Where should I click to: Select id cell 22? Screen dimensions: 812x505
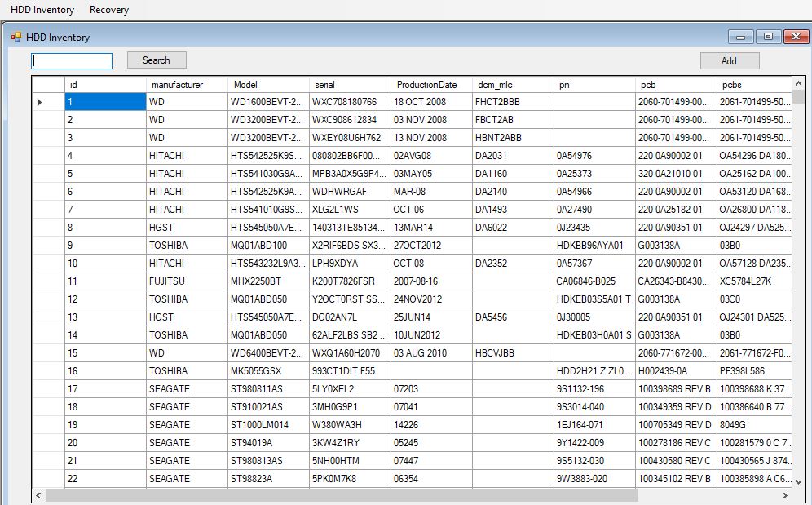106,479
